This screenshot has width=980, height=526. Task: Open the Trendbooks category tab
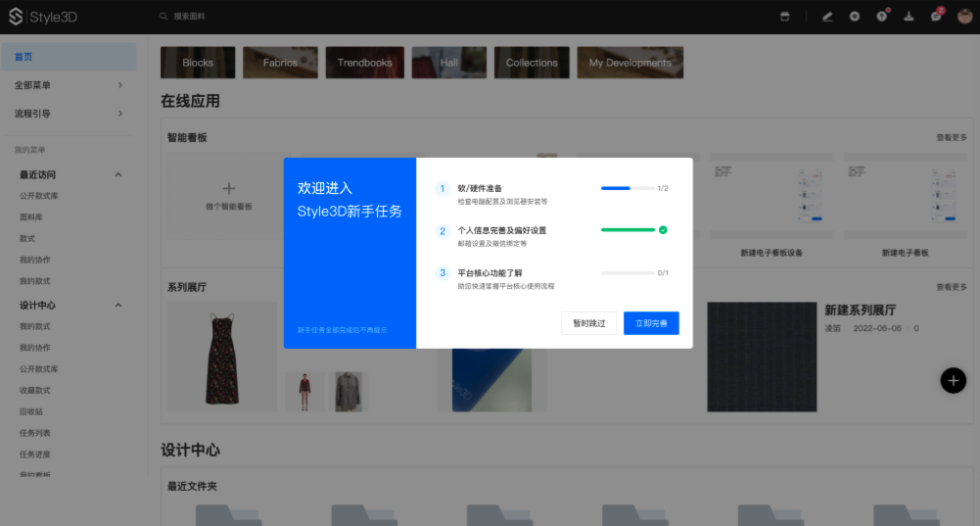click(x=364, y=63)
